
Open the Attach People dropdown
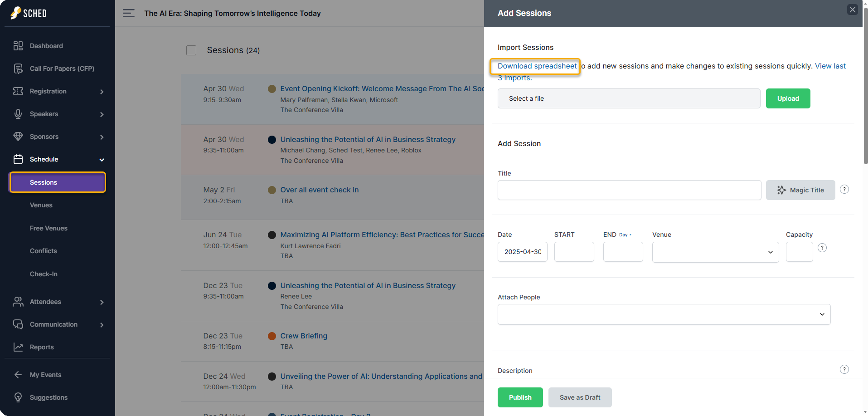664,314
